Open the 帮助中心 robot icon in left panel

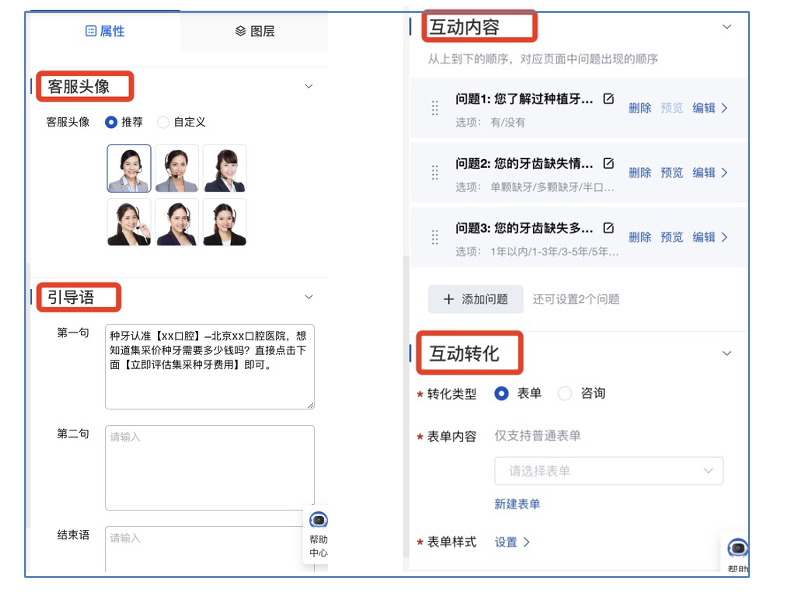318,521
